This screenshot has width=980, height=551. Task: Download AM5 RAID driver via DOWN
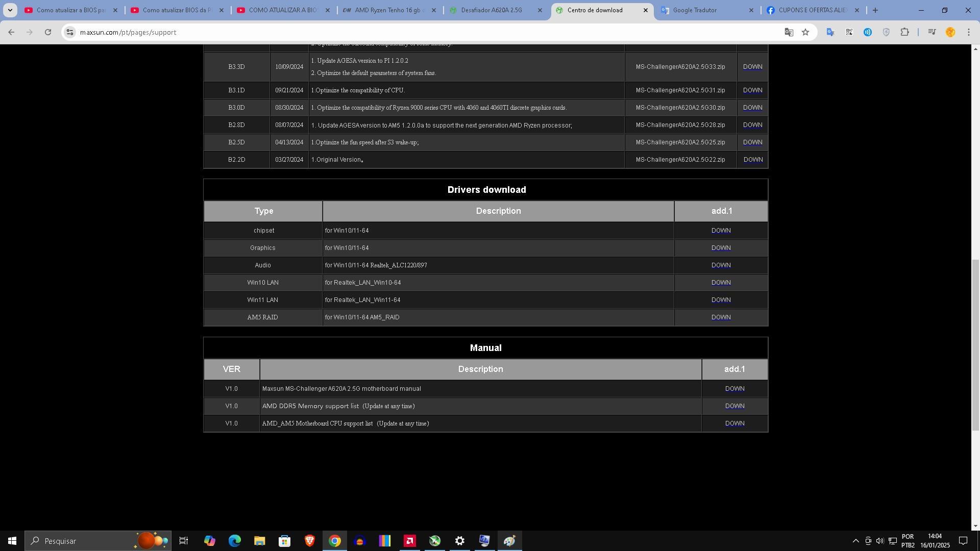pos(721,317)
